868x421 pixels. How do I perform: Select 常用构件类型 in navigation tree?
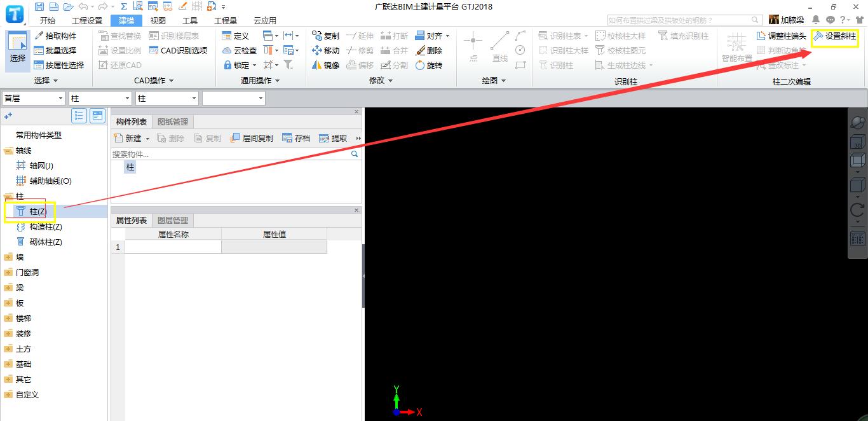pyautogui.click(x=38, y=135)
